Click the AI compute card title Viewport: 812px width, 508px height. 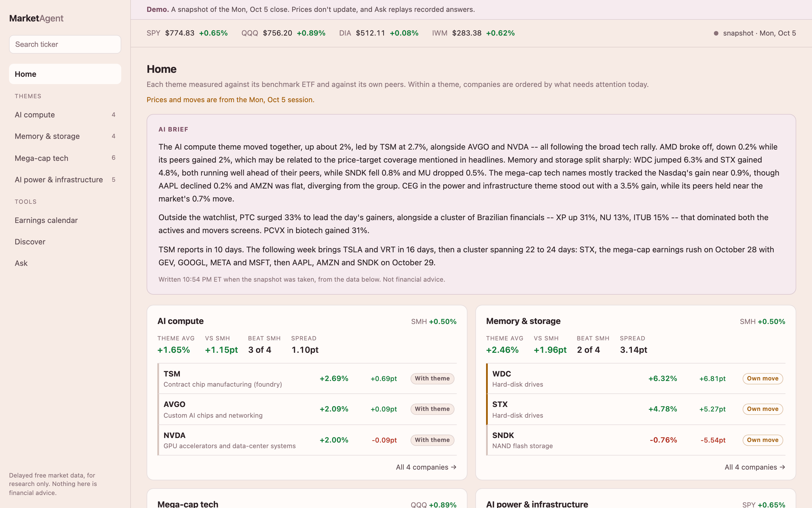180,321
